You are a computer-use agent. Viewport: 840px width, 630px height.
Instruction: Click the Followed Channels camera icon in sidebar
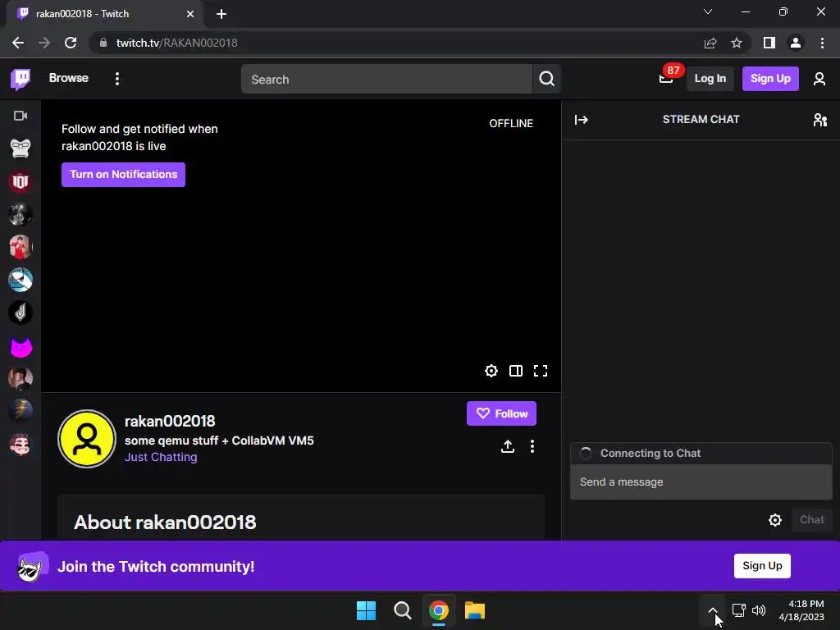tap(21, 116)
